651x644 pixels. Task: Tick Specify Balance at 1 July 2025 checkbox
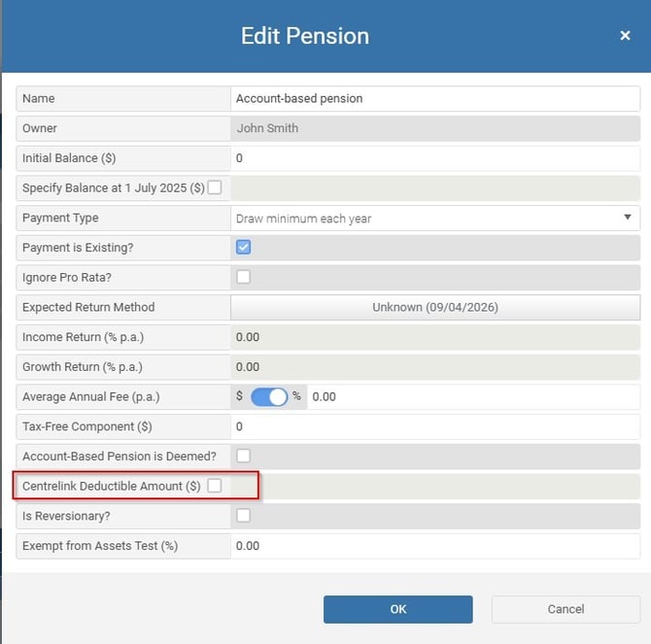tap(214, 187)
